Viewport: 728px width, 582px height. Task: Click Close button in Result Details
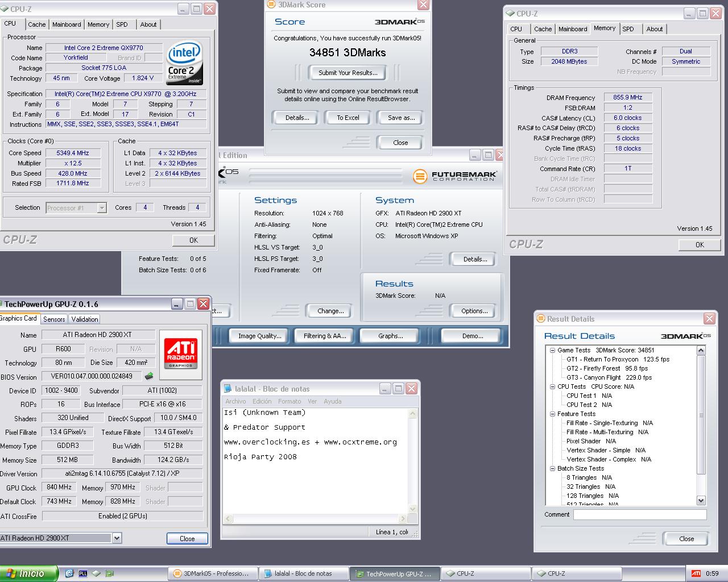686,539
